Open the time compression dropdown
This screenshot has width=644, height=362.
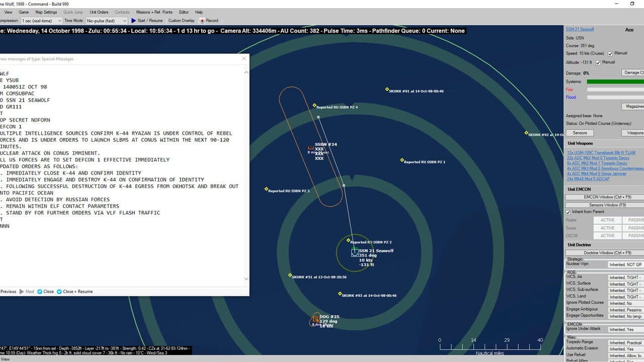pos(41,21)
